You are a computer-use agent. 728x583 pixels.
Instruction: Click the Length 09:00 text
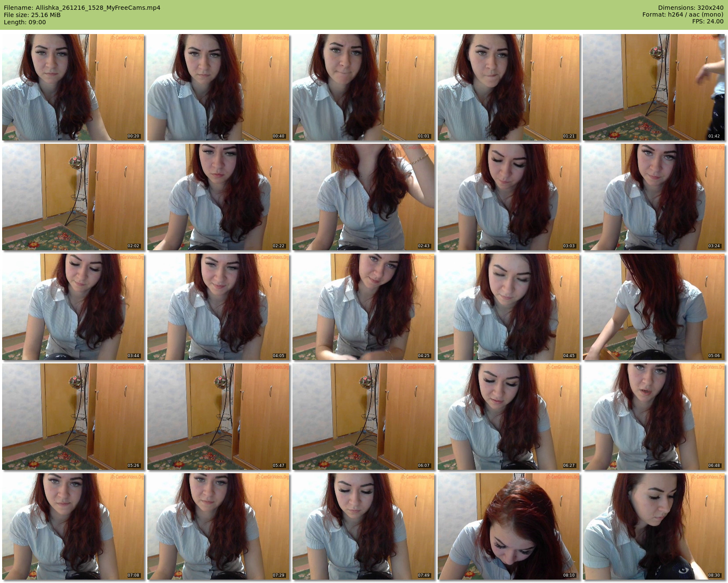coord(25,22)
